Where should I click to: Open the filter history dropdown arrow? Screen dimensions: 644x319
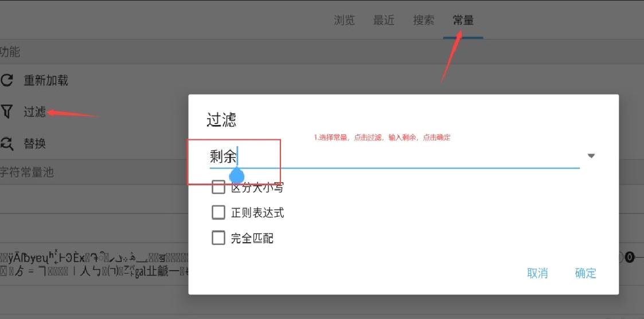(x=591, y=156)
